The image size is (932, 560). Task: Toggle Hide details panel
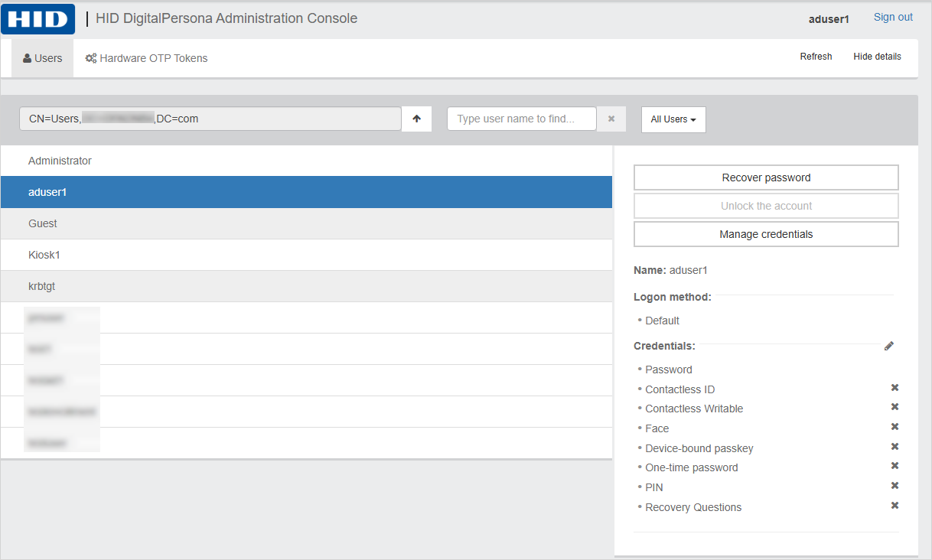[877, 57]
